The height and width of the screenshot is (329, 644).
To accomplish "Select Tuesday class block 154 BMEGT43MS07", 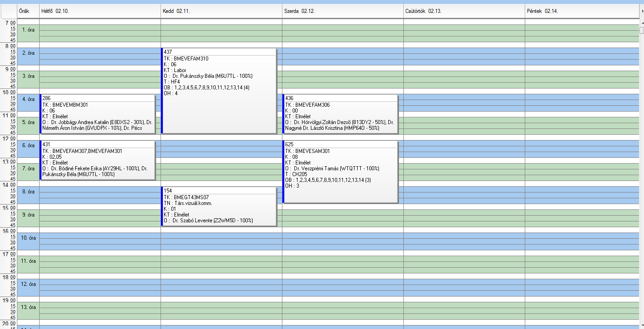I will pos(219,206).
